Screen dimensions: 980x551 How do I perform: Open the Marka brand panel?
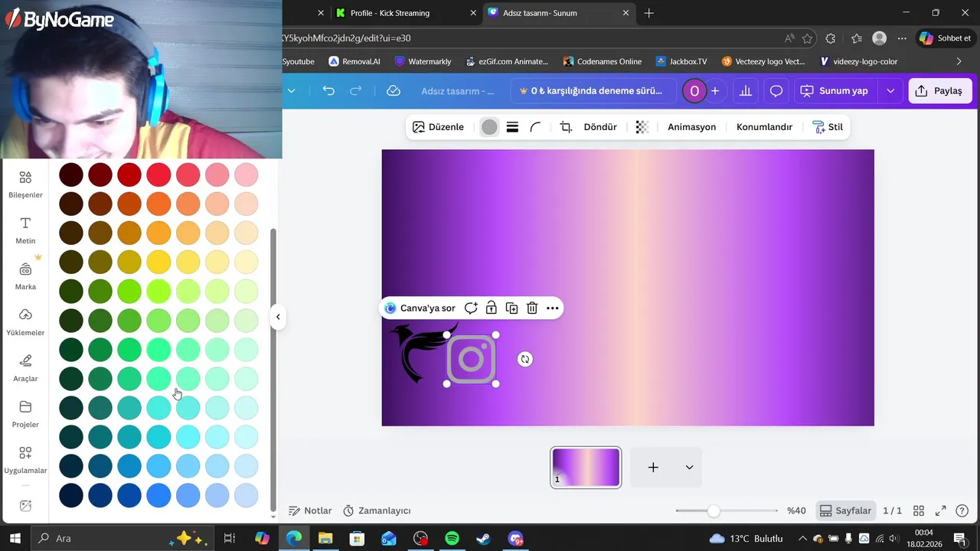pos(25,276)
